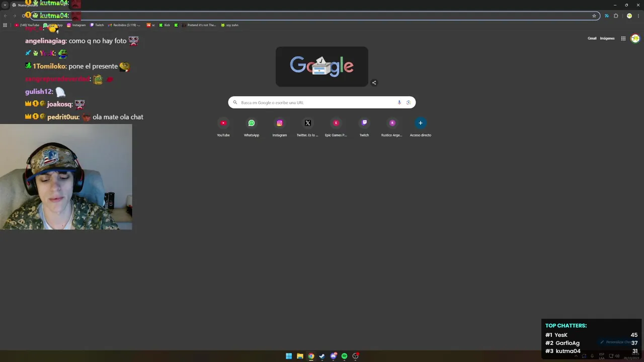Click the username gulish12 in chat

point(38,92)
